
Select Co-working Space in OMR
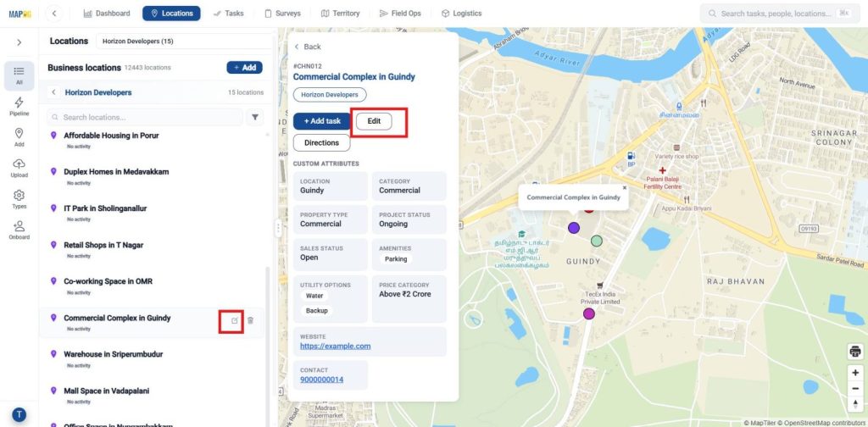(x=108, y=281)
